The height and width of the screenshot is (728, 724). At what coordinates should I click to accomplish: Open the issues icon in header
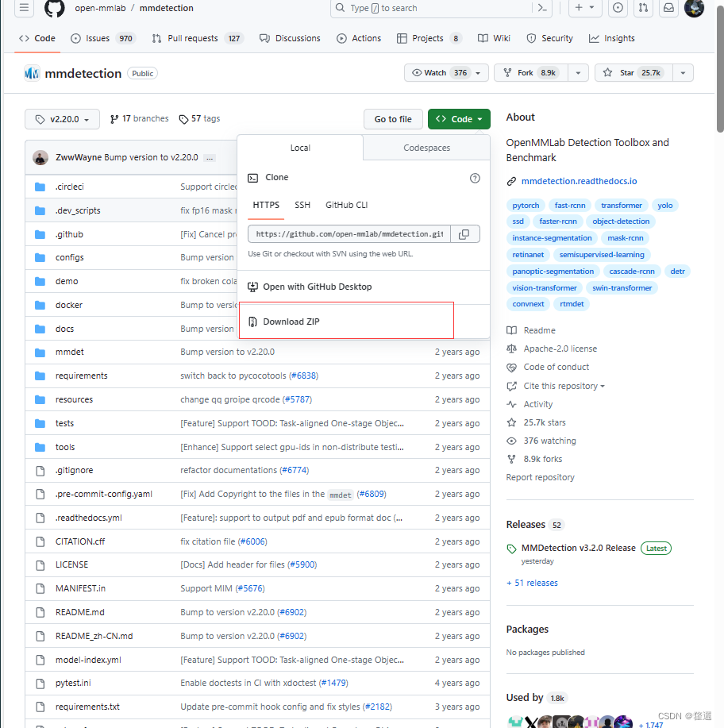[618, 8]
